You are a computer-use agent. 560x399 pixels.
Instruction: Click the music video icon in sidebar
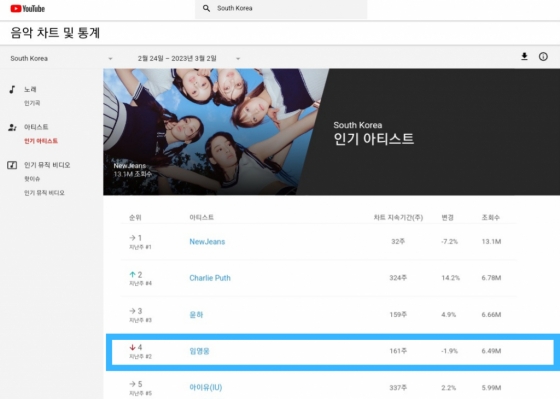(x=12, y=165)
